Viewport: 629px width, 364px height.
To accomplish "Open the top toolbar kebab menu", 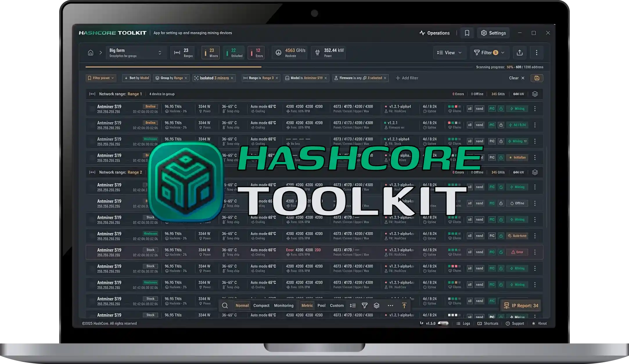I will (536, 53).
